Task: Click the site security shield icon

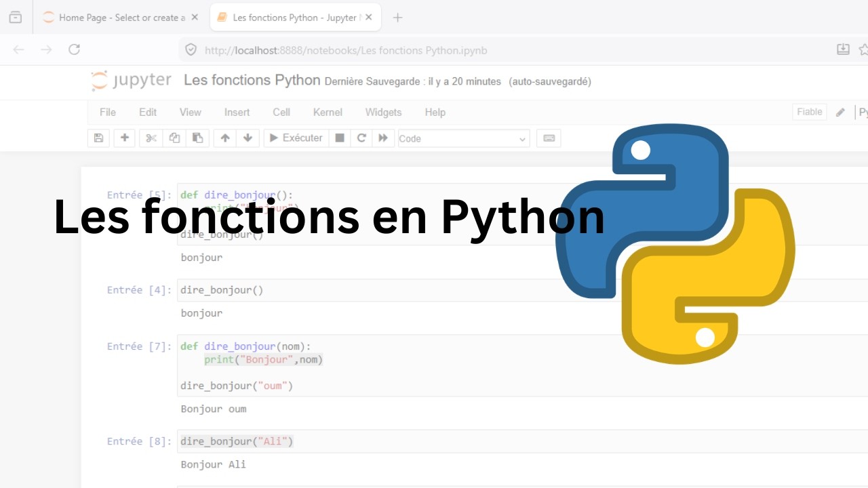Action: tap(191, 50)
